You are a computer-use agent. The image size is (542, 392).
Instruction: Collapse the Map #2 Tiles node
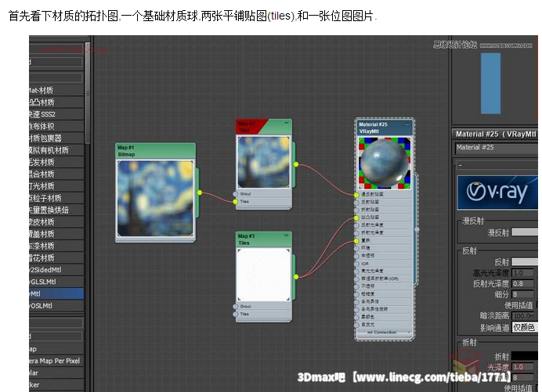(287, 123)
